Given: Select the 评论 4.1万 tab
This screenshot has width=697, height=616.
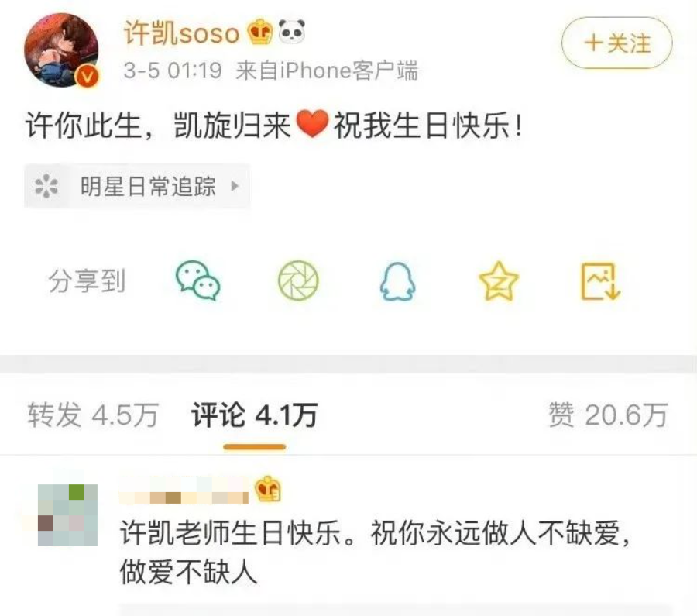Looking at the screenshot, I should tap(254, 415).
